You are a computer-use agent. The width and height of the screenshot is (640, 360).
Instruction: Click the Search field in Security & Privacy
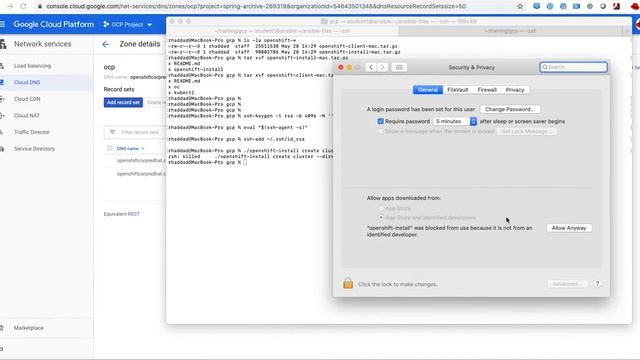click(x=573, y=67)
